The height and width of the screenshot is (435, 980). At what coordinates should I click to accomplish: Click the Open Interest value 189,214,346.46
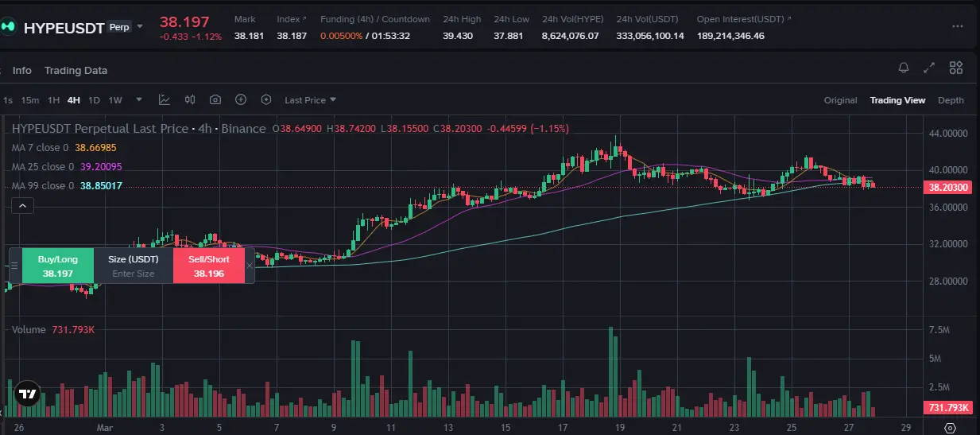(731, 36)
